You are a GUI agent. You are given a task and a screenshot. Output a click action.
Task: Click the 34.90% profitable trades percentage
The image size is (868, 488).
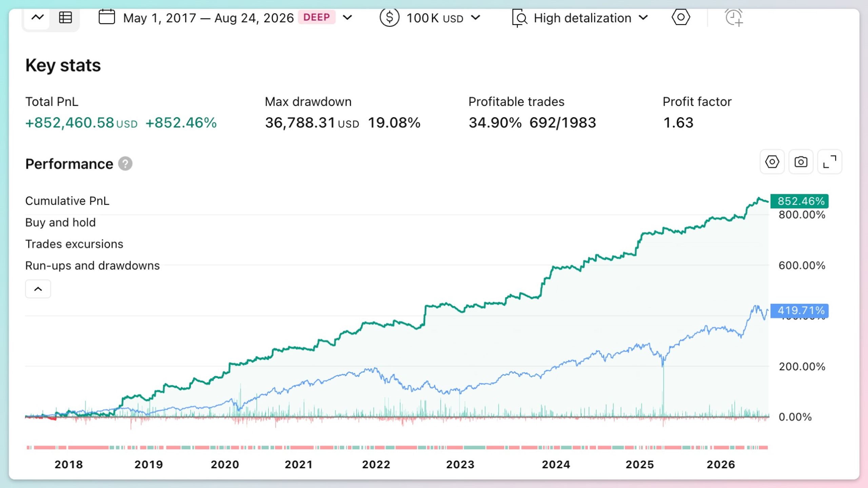pyautogui.click(x=495, y=123)
